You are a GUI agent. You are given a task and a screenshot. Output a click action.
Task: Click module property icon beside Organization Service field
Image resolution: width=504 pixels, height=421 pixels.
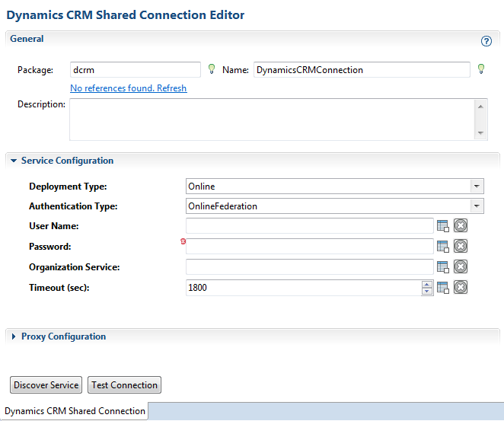pos(443,266)
